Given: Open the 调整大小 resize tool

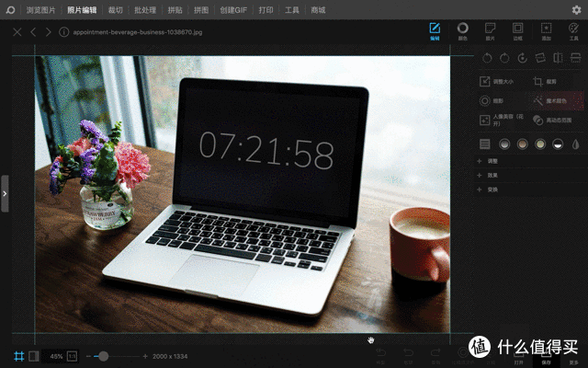Looking at the screenshot, I should click(496, 82).
